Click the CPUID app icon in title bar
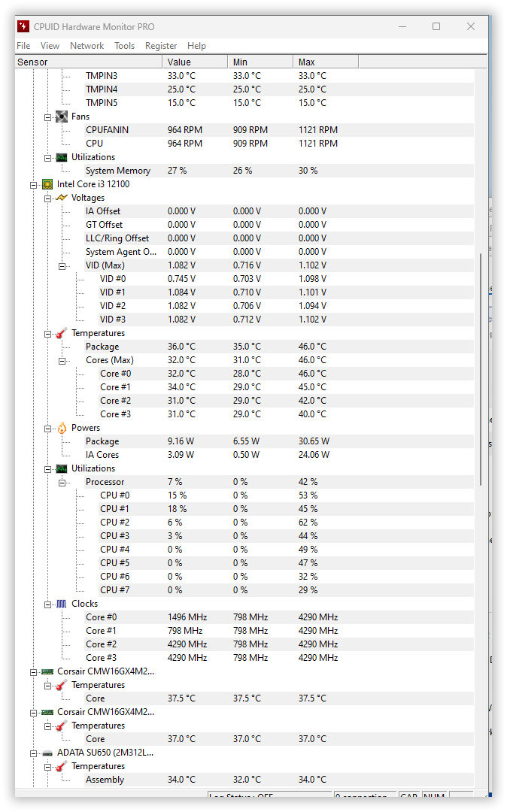Screen dimensions: 507x812 tap(23, 26)
